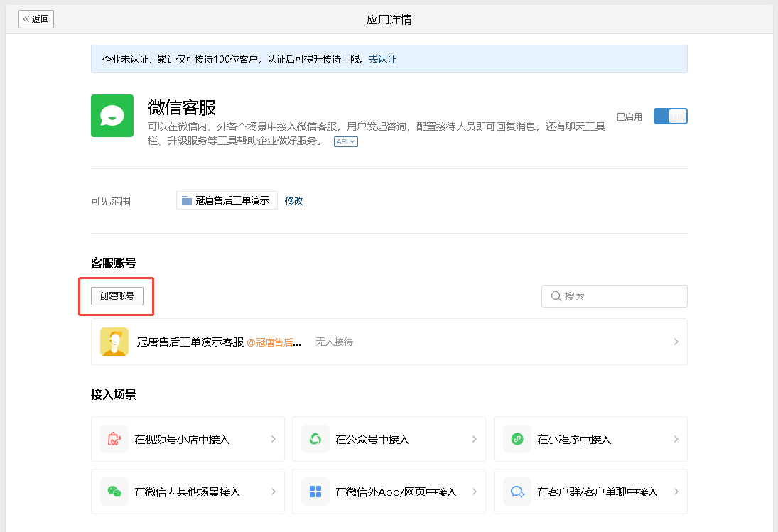
Task: Open 在客户群/客户单聊中接入 card
Action: 590,492
